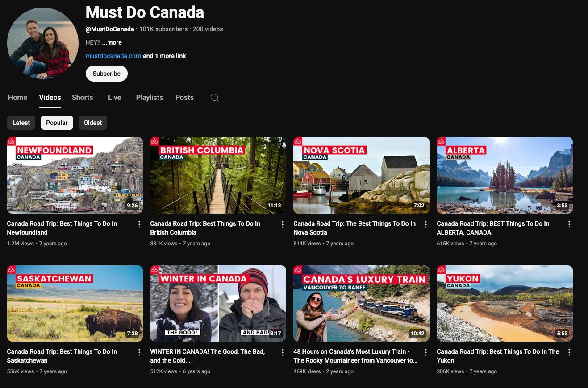Open options menu for Yukon video
588x388 pixels.
[x=569, y=352]
